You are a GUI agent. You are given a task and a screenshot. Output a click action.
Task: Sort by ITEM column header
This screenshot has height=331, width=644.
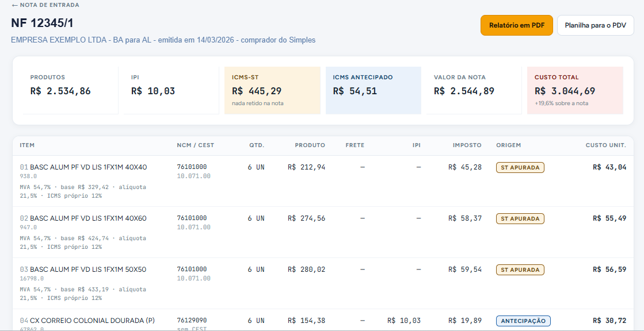pyautogui.click(x=27, y=145)
